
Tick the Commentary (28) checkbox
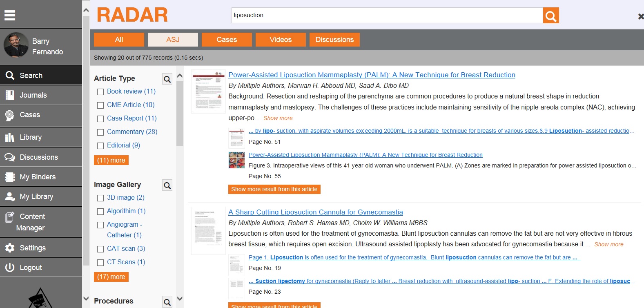pyautogui.click(x=100, y=132)
